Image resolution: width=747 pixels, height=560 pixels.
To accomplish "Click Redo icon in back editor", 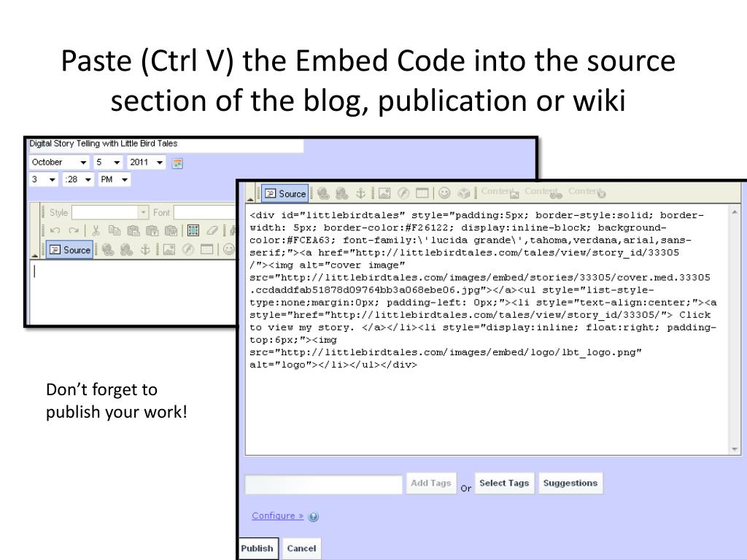I will click(x=74, y=230).
